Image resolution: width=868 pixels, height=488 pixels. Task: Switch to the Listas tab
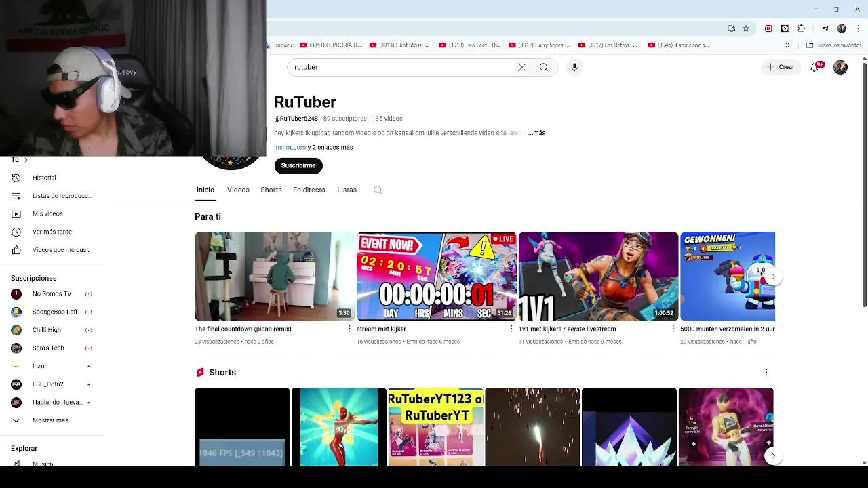tap(347, 190)
